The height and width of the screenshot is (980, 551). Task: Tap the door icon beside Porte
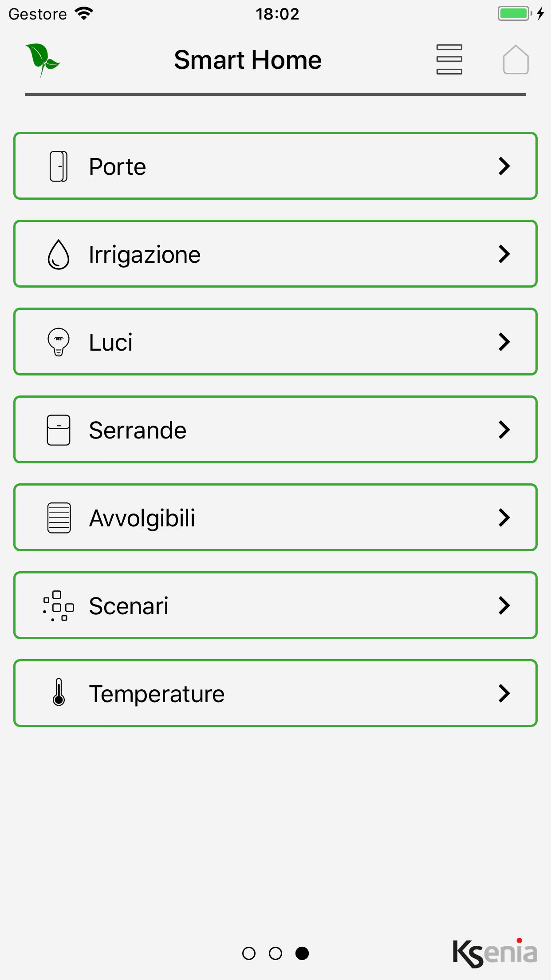click(x=59, y=166)
